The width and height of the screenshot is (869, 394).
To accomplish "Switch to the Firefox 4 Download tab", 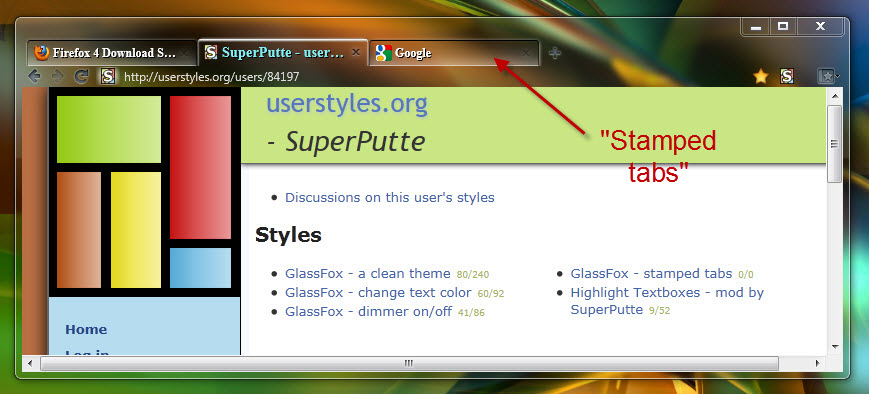I will click(111, 53).
